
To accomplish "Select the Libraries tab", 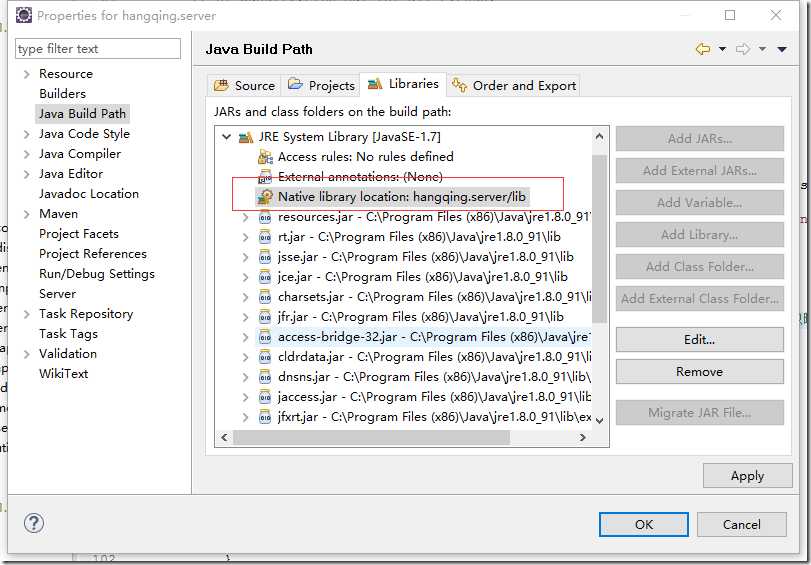I will click(403, 84).
